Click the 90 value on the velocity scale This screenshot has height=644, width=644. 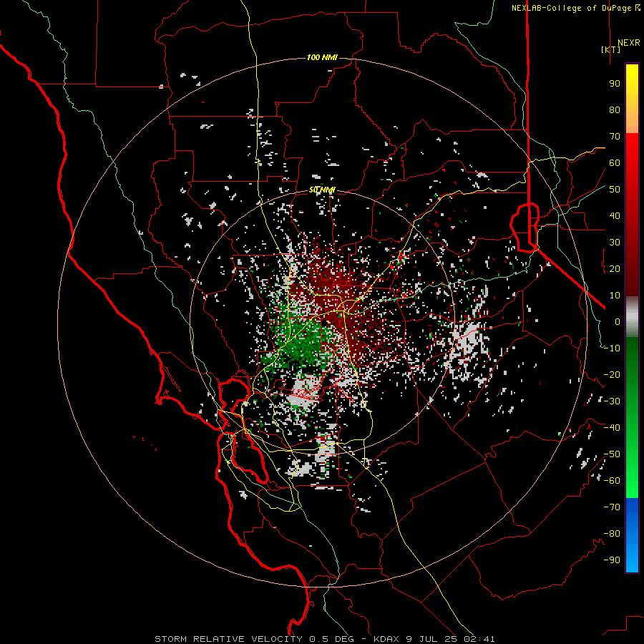pos(615,84)
